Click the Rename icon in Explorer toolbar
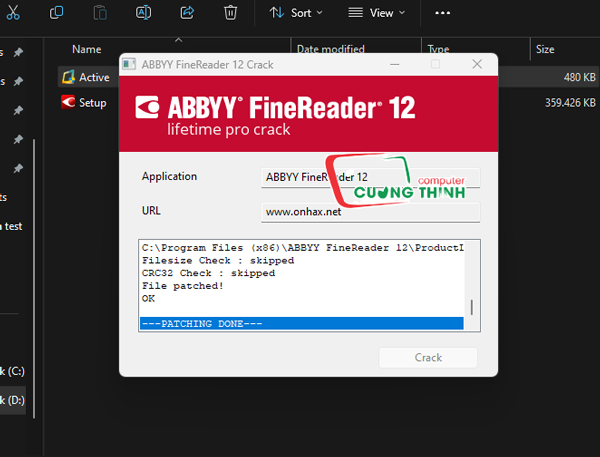The height and width of the screenshot is (457, 600). tap(143, 13)
